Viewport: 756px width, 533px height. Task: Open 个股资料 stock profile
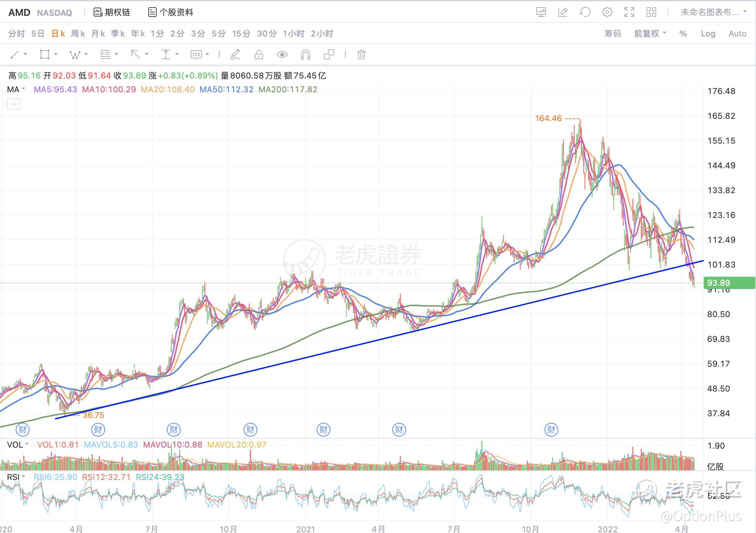click(x=171, y=12)
